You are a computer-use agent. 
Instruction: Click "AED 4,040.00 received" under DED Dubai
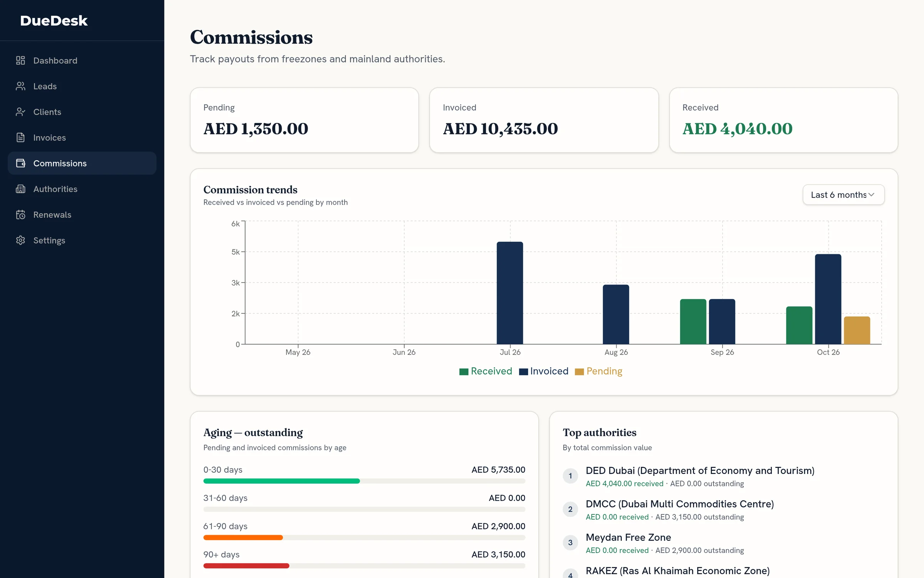pyautogui.click(x=624, y=484)
